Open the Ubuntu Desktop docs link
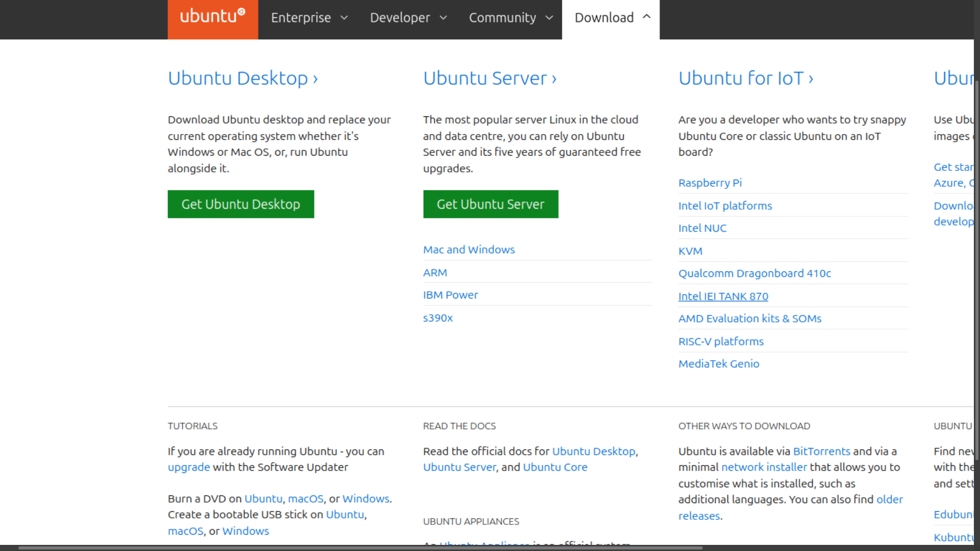 [594, 452]
